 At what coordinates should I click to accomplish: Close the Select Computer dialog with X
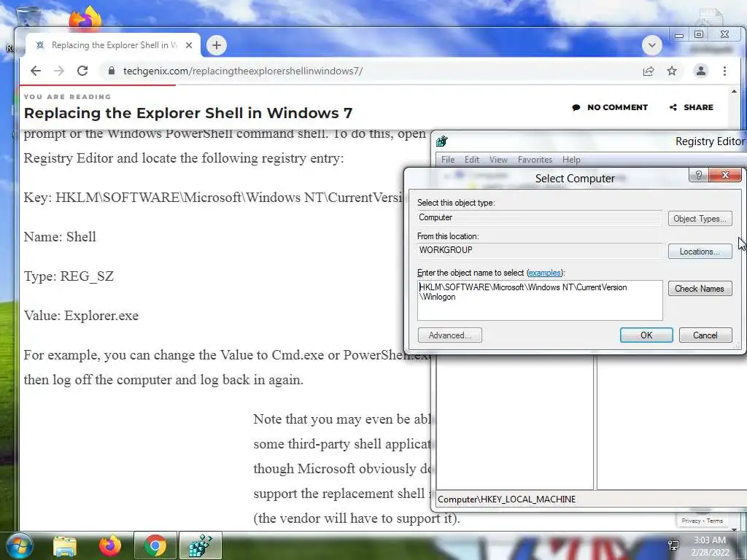(x=725, y=175)
